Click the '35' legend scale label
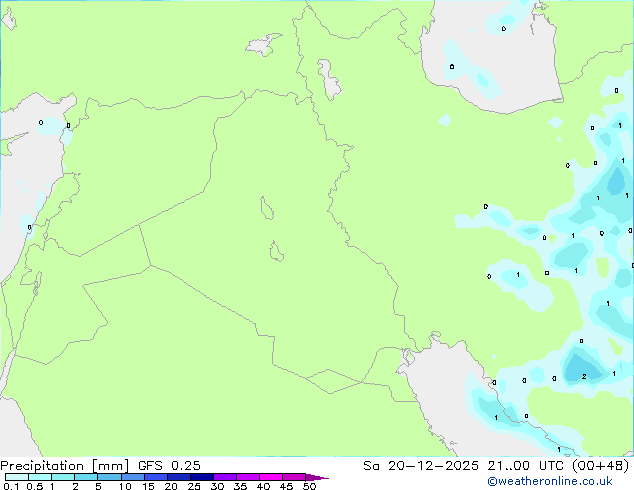The image size is (634, 490). pyautogui.click(x=240, y=486)
